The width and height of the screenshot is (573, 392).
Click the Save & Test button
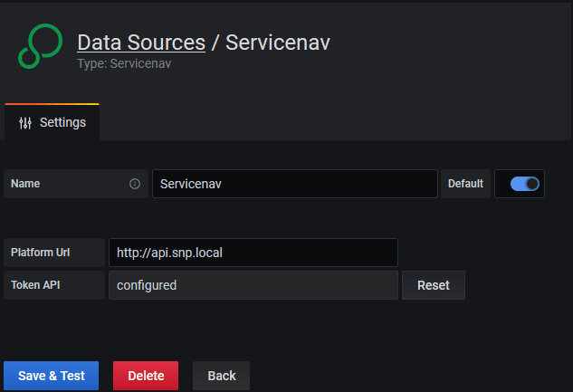(52, 376)
